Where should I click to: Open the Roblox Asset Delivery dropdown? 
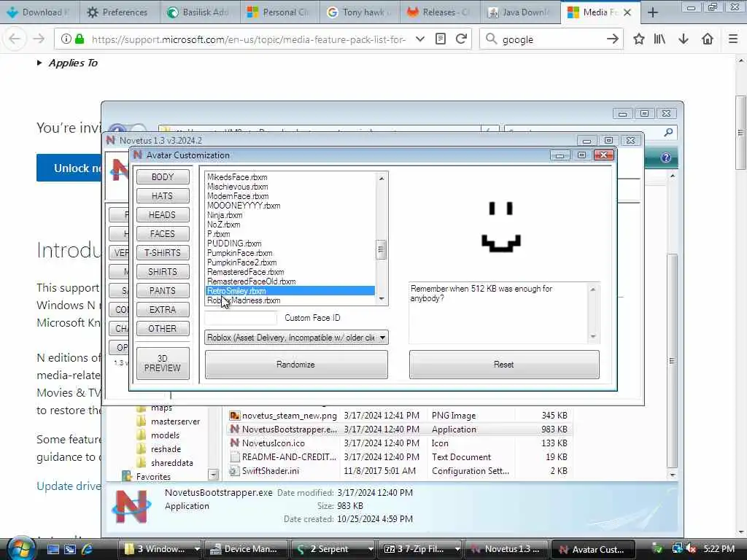click(296, 338)
